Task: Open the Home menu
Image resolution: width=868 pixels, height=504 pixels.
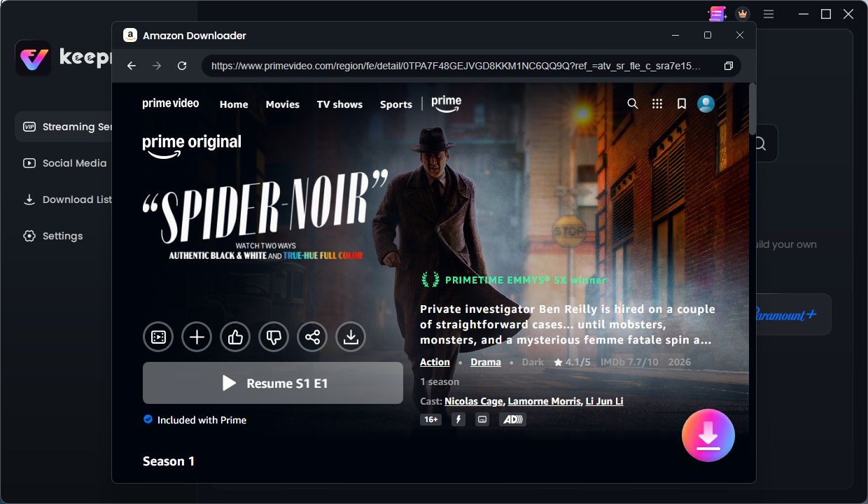Action: click(234, 104)
